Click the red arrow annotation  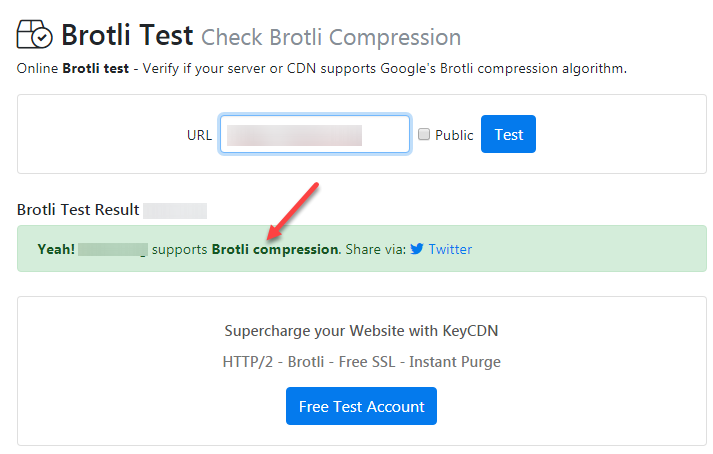[292, 211]
